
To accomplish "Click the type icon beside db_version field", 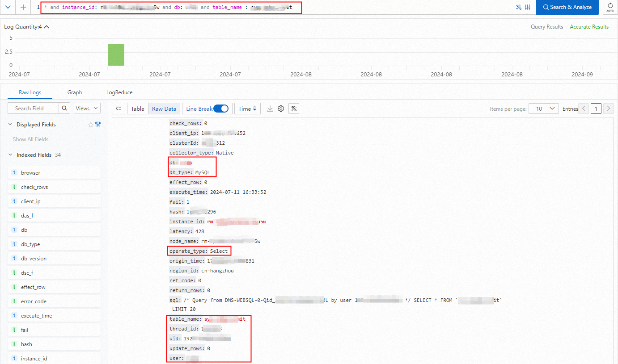I will 14,259.
